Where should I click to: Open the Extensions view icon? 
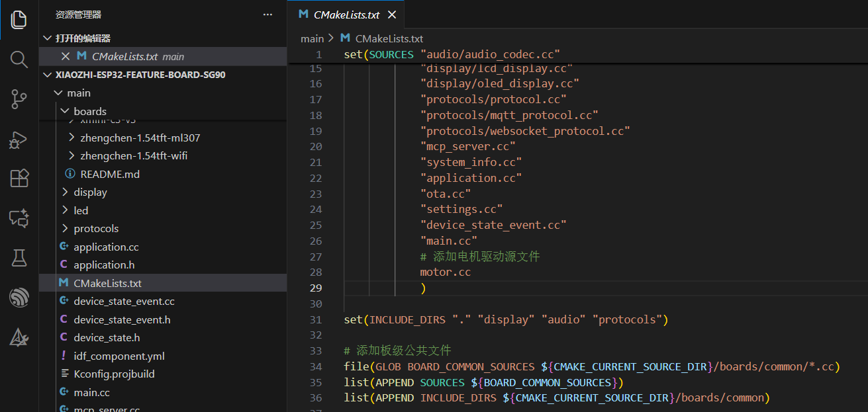19,179
